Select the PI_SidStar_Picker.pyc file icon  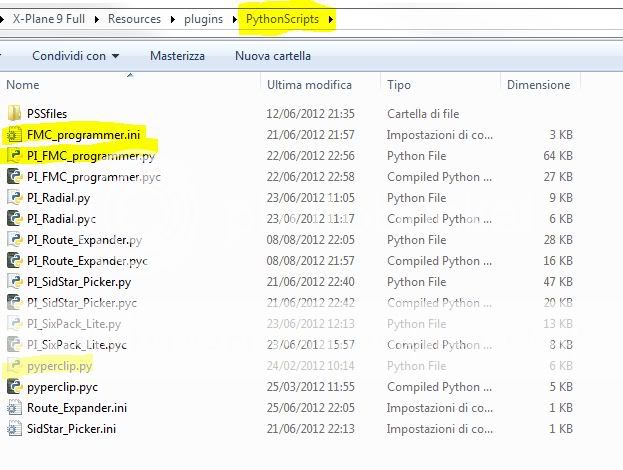click(x=14, y=303)
